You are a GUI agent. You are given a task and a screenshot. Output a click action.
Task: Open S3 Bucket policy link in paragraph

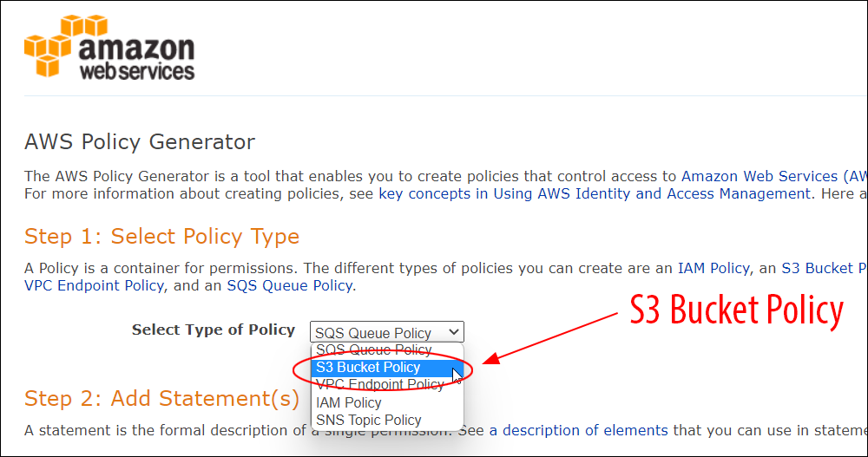pos(825,268)
